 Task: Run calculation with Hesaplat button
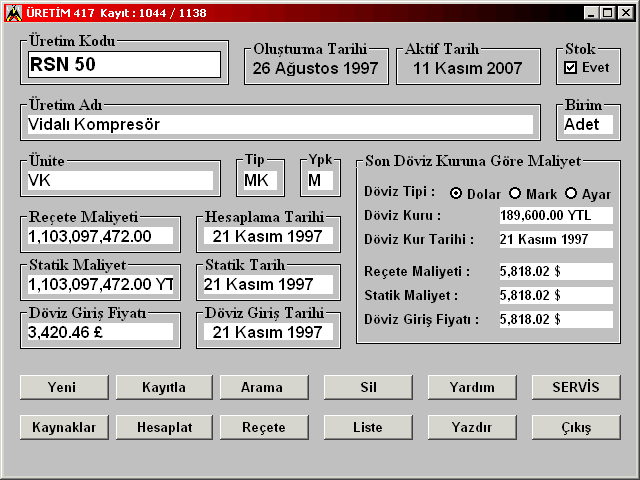163,427
